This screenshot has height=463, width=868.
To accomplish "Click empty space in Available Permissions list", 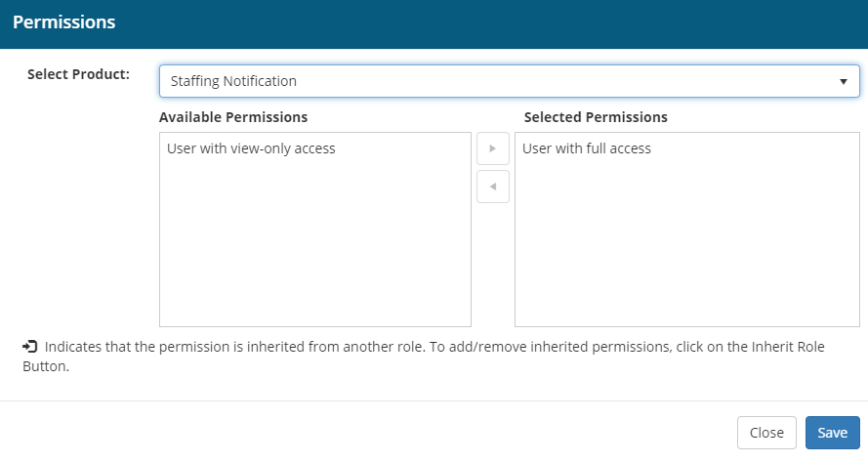I will [x=314, y=254].
